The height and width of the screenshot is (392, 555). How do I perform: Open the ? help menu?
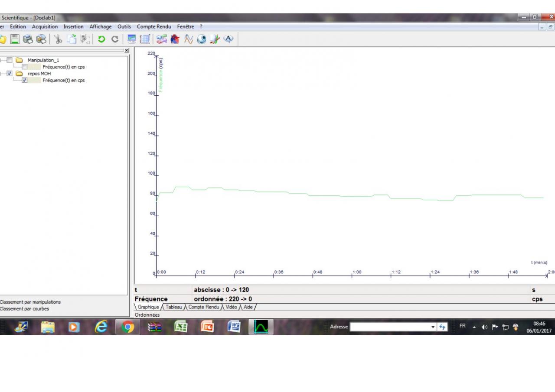point(201,27)
